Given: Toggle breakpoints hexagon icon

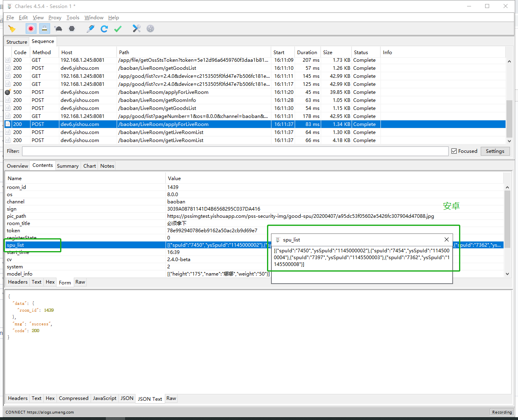Looking at the screenshot, I should click(72, 28).
